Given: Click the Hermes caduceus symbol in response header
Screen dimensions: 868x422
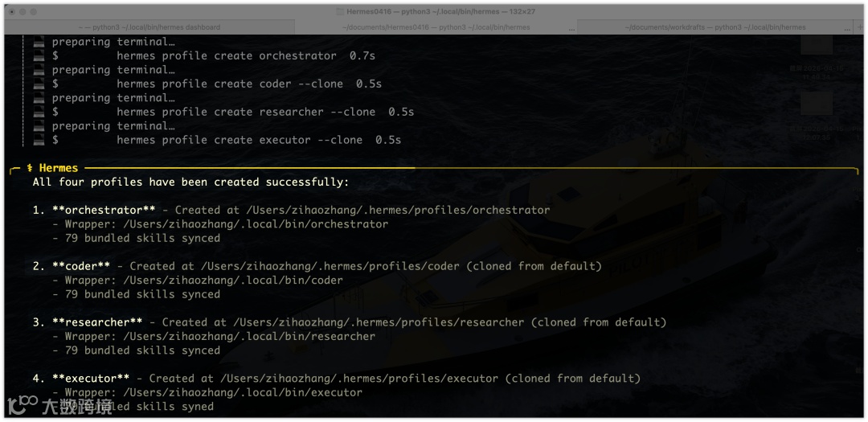Looking at the screenshot, I should [30, 168].
